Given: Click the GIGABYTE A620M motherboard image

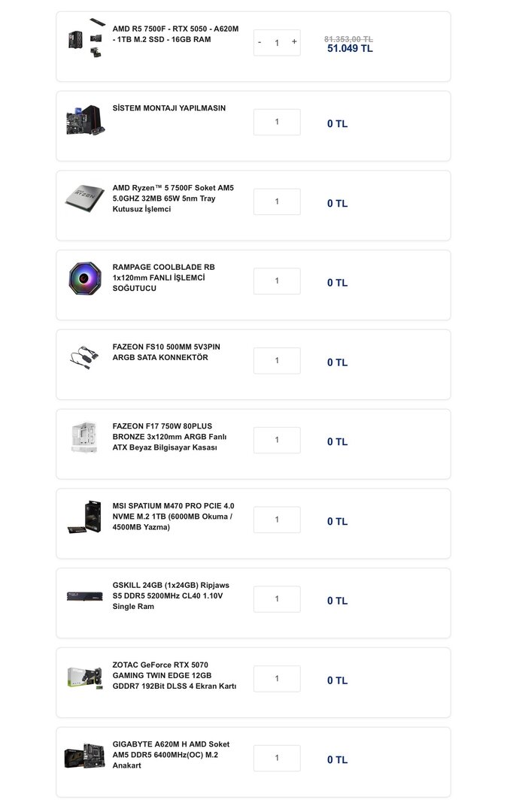Looking at the screenshot, I should click(x=85, y=756).
